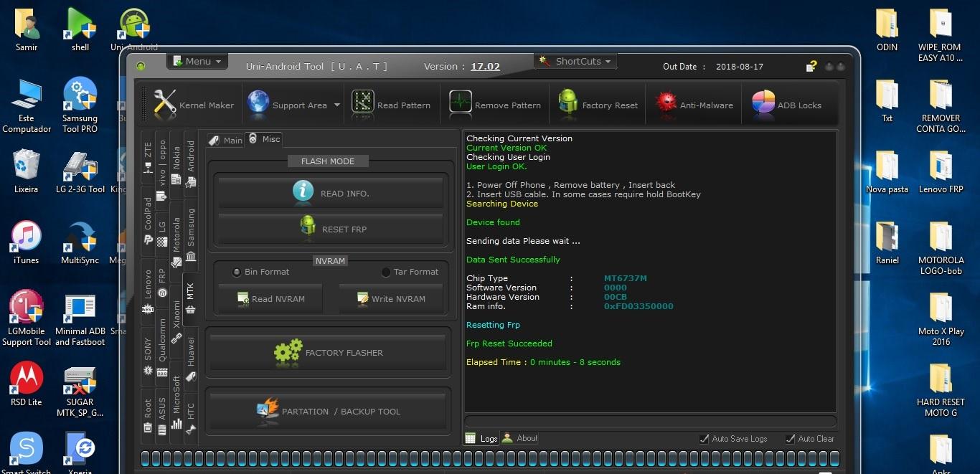Open the shell desktop shortcut
This screenshot has width=980, height=474.
pos(80,30)
